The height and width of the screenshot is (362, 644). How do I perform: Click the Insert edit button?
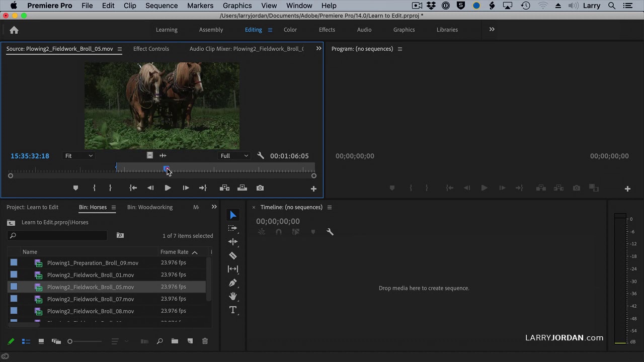225,188
